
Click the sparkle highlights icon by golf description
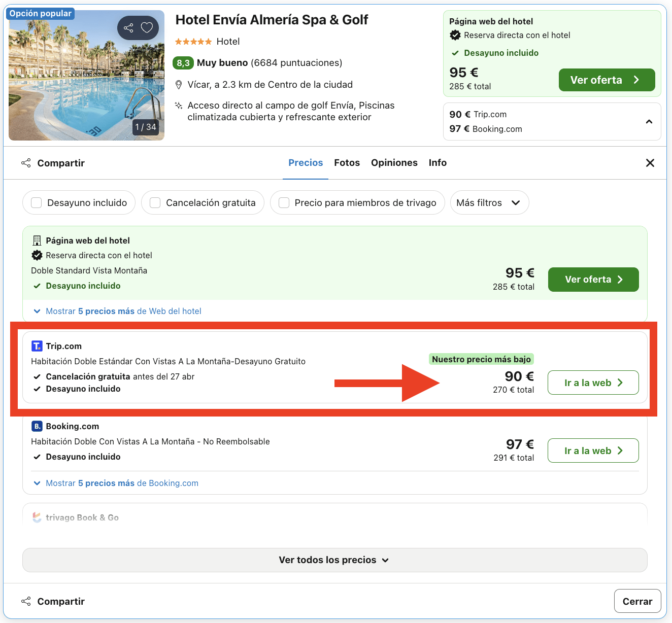[179, 106]
